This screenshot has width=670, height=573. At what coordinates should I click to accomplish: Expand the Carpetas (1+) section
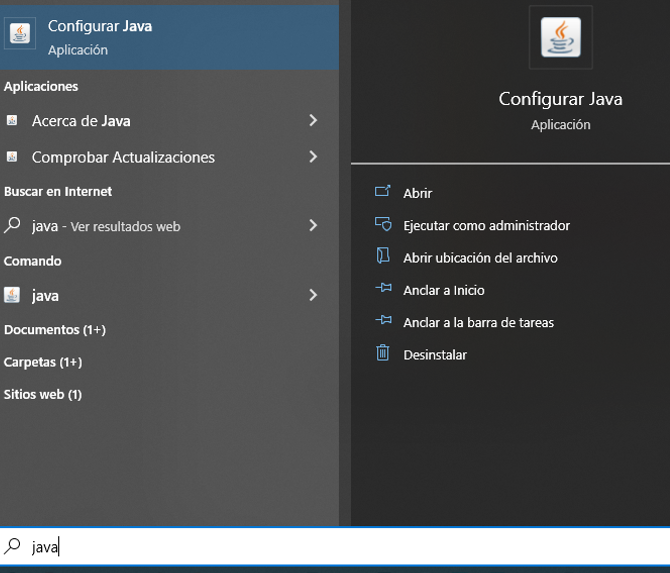click(43, 362)
